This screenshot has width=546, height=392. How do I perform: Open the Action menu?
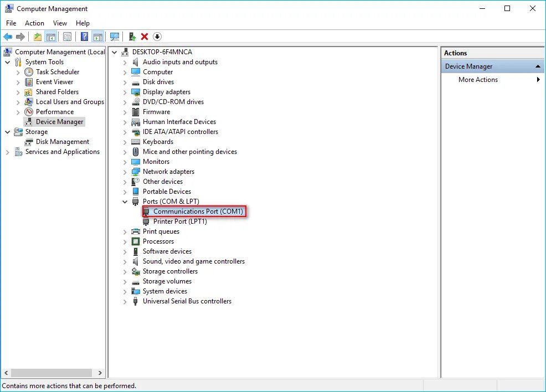(34, 23)
